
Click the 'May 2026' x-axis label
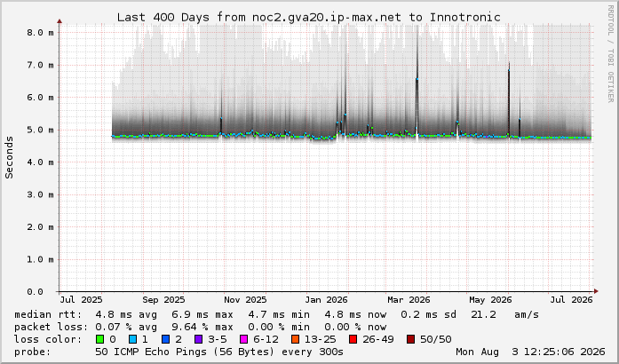click(490, 300)
